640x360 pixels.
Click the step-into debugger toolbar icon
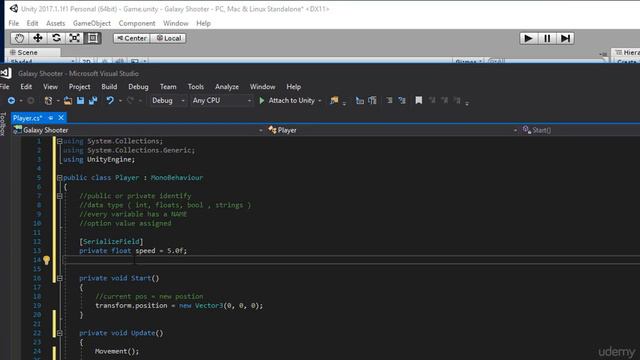(x=359, y=100)
